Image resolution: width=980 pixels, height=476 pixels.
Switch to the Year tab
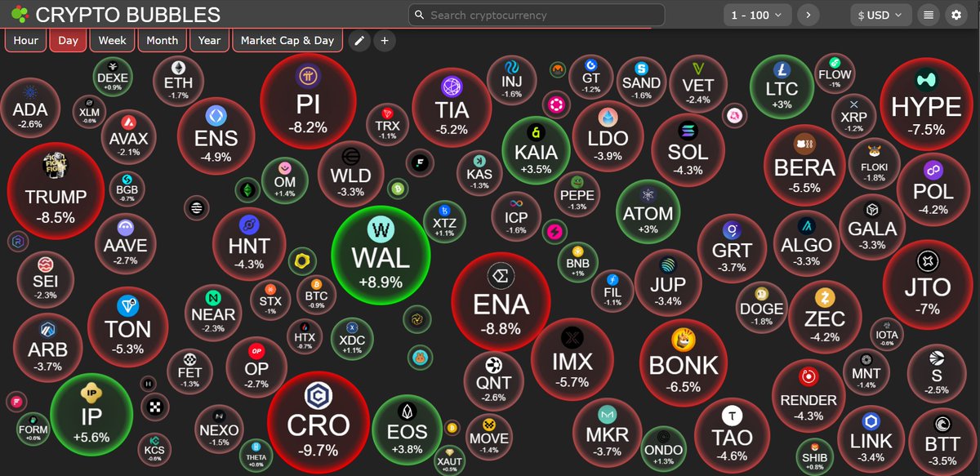[x=209, y=40]
